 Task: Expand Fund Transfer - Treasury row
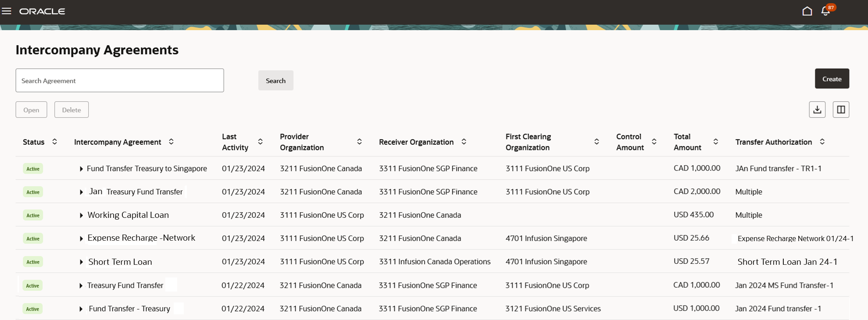point(81,309)
